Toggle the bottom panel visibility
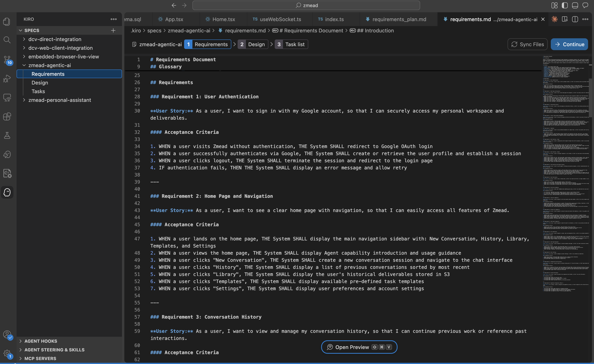The height and width of the screenshot is (364, 594). point(575,5)
